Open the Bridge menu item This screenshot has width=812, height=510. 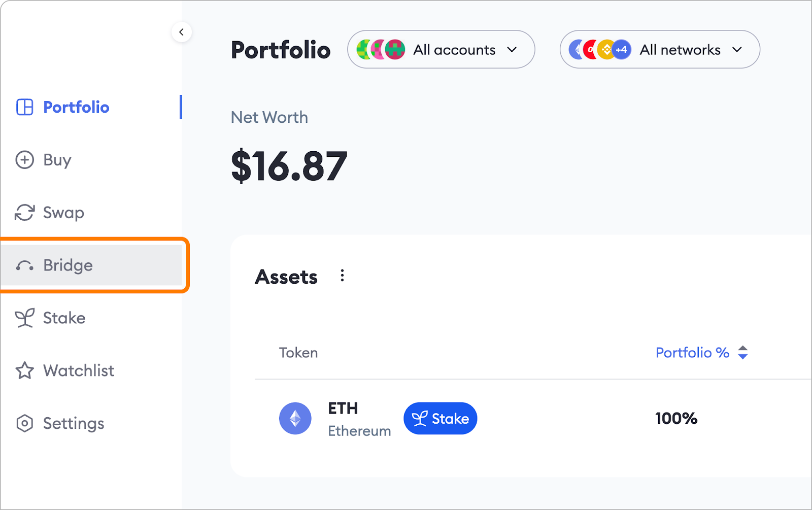[68, 265]
